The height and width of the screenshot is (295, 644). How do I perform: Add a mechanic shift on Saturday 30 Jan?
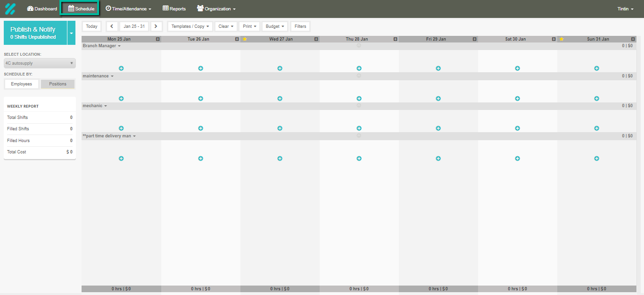517,128
